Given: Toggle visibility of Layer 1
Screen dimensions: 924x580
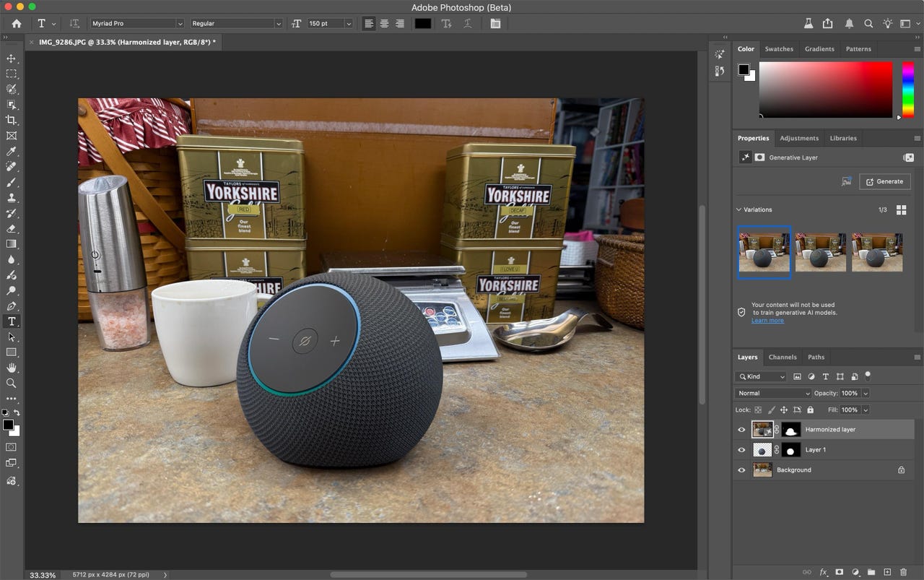Looking at the screenshot, I should 741,450.
